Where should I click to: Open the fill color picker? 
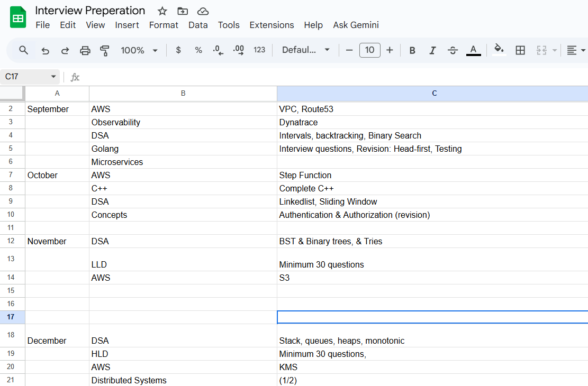[x=499, y=50]
